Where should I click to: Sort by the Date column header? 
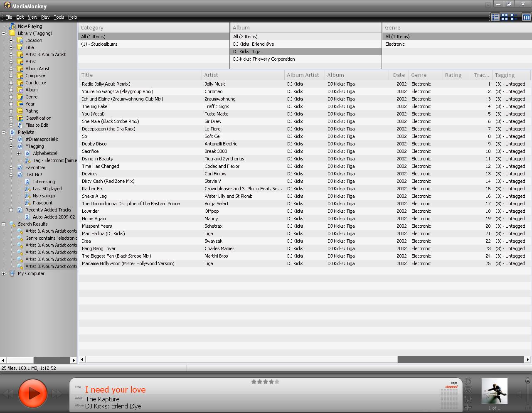click(x=399, y=75)
